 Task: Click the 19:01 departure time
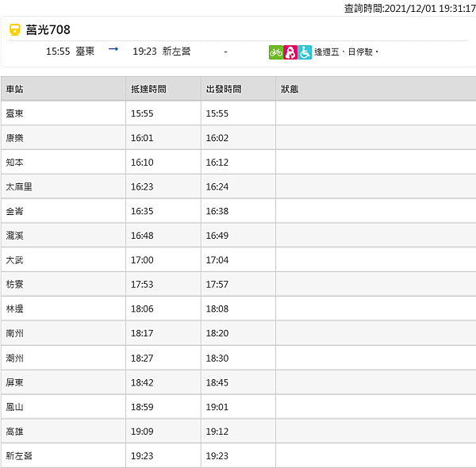[x=217, y=407]
